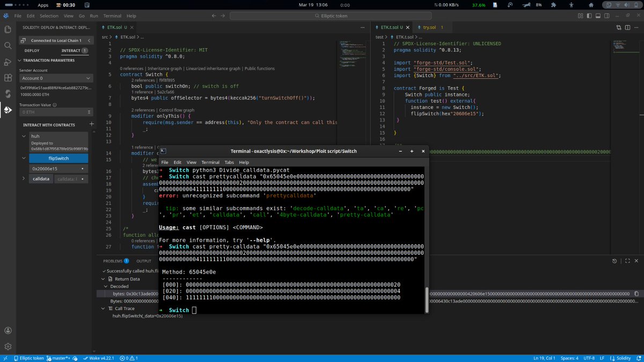The height and width of the screenshot is (362, 644).
Task: Expand the calldata function row
Action: pos(25,179)
